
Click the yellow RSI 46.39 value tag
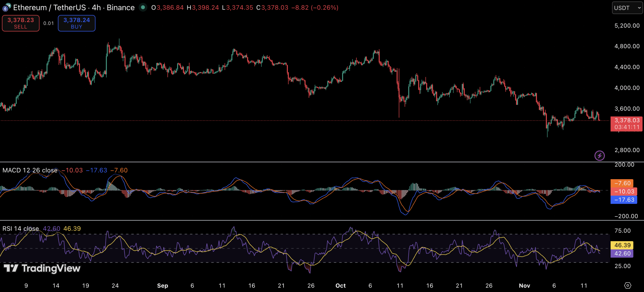(x=622, y=245)
